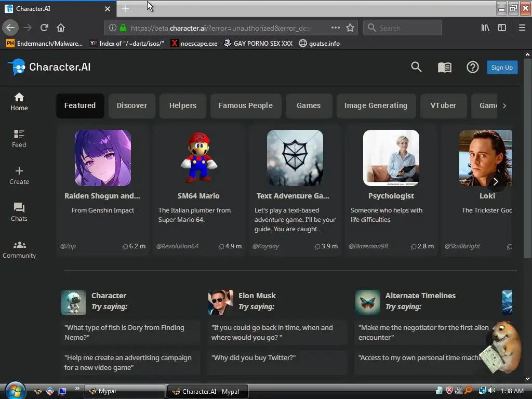The width and height of the screenshot is (532, 399).
Task: Choose the first alien encounter negotiator prompt
Action: (x=424, y=332)
